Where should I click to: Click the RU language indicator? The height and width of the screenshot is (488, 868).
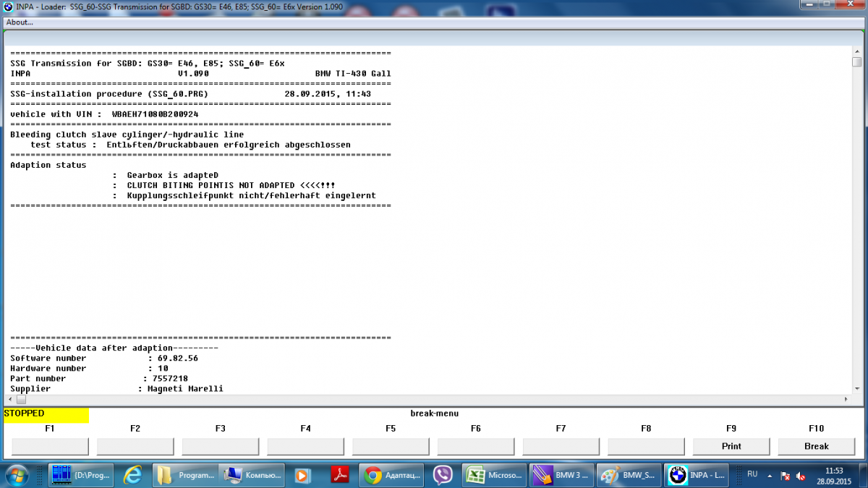(x=752, y=474)
